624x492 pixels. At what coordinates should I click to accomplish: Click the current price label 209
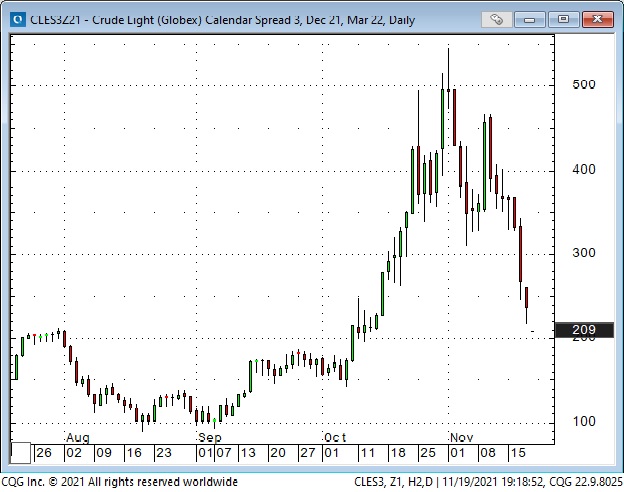584,330
